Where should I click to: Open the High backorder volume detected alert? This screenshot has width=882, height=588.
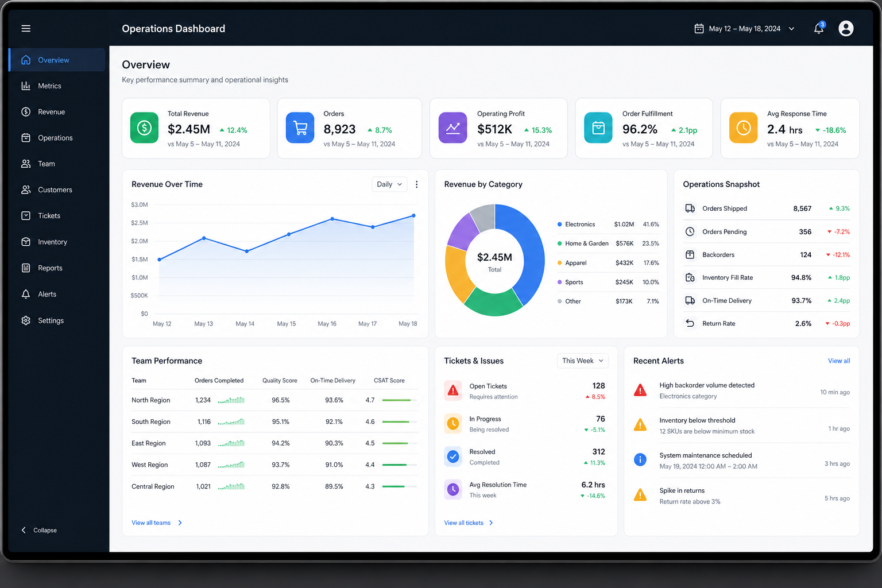coord(741,391)
